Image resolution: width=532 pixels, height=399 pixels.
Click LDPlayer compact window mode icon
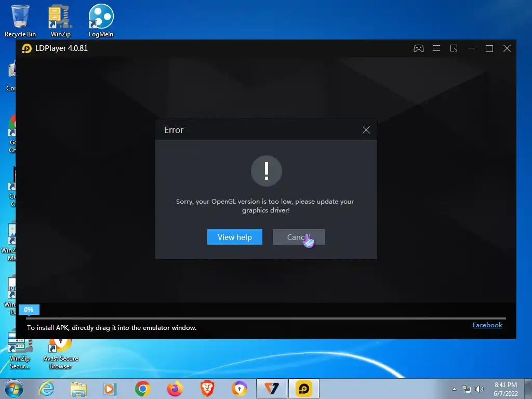click(x=454, y=48)
